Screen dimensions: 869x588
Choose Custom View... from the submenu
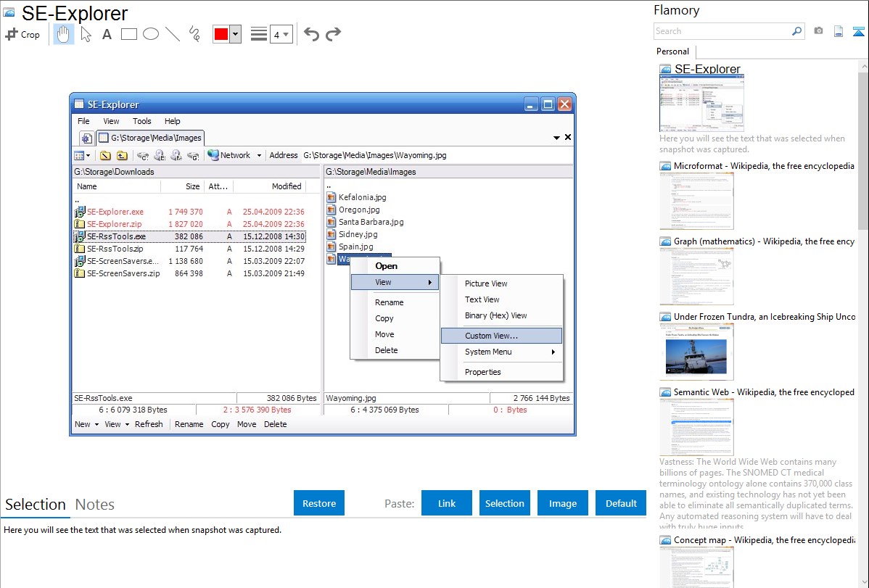pos(501,336)
